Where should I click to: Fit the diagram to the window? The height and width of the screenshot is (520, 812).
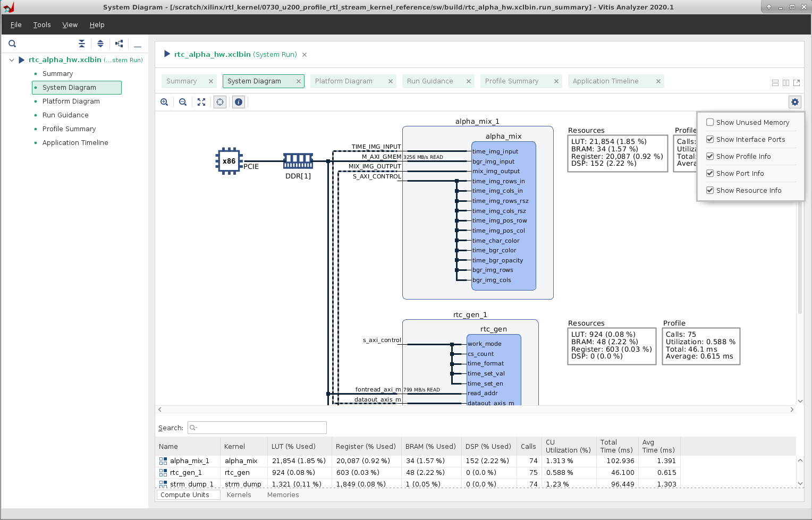pos(201,102)
